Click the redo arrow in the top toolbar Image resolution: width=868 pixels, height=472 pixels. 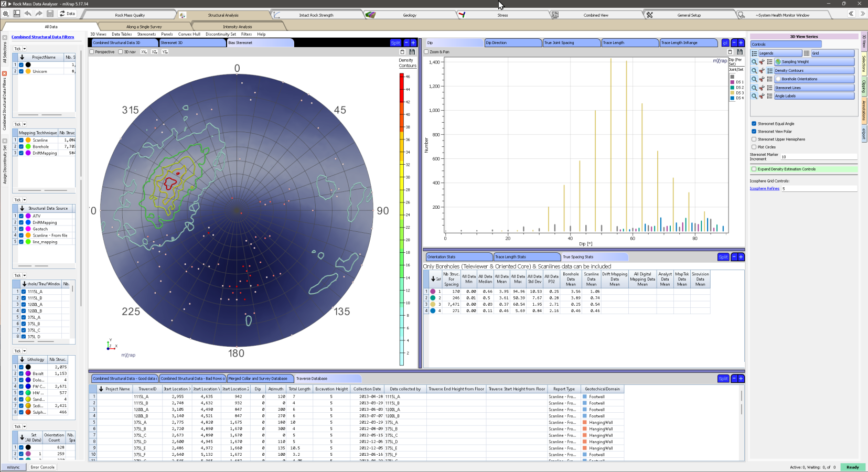pos(39,14)
